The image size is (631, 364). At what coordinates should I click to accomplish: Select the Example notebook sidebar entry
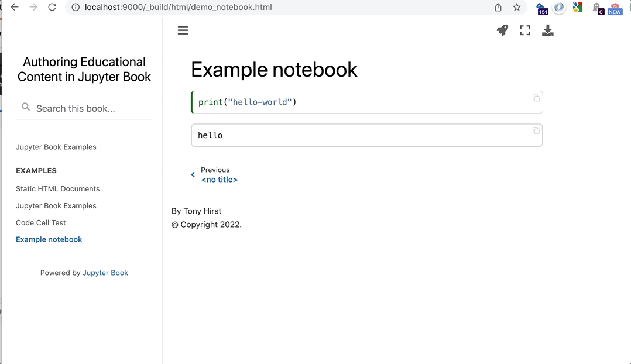point(49,239)
